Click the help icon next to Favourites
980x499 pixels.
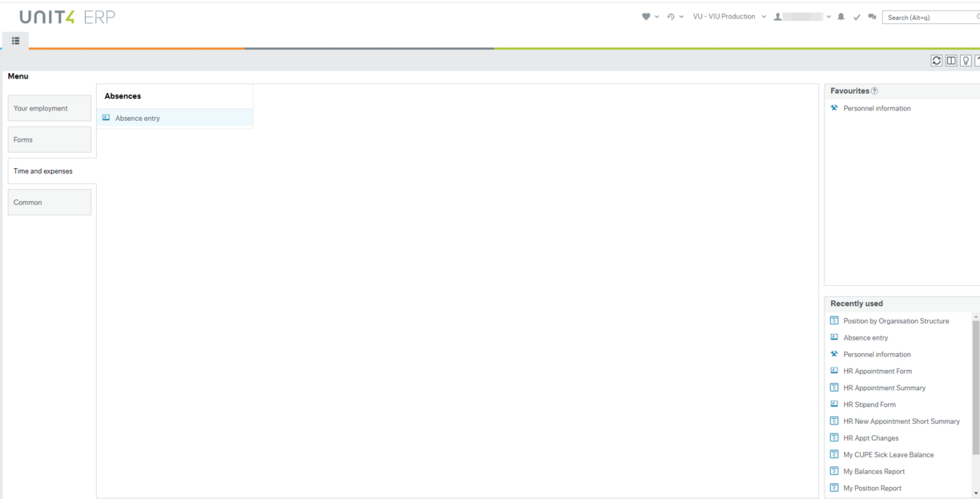(x=874, y=91)
